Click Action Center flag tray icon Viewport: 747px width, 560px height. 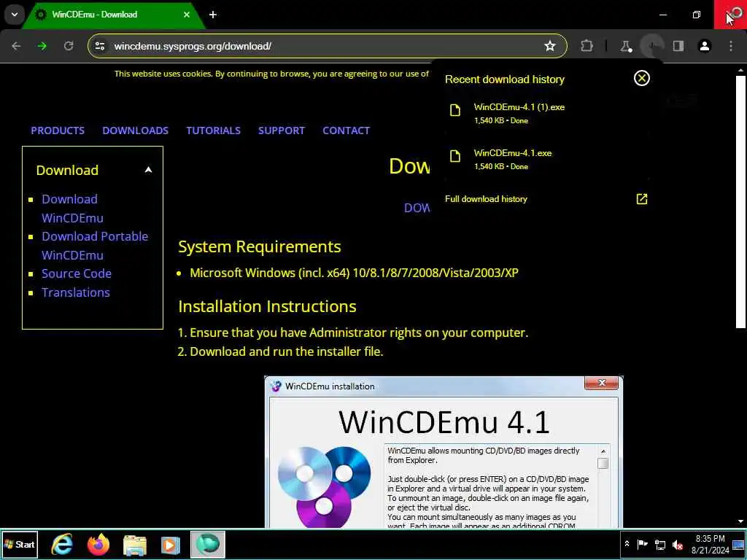point(642,544)
